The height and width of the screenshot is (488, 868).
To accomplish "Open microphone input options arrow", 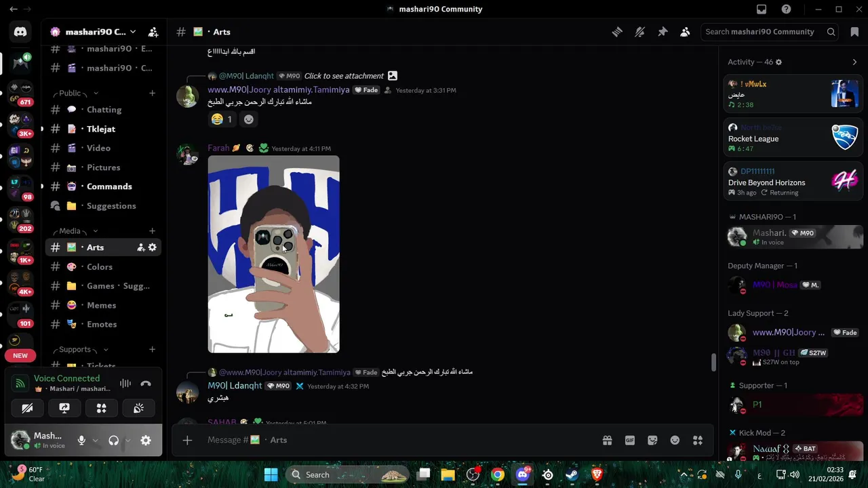I will (95, 441).
